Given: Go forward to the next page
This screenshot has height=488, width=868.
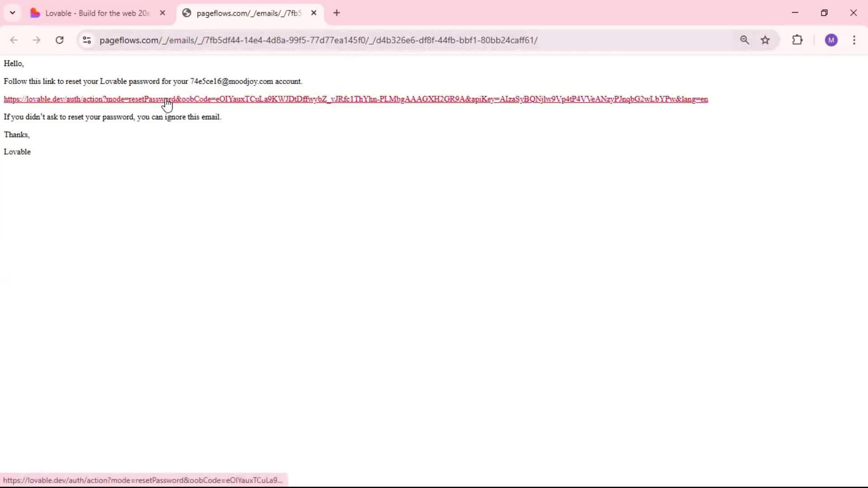Looking at the screenshot, I should pyautogui.click(x=37, y=40).
